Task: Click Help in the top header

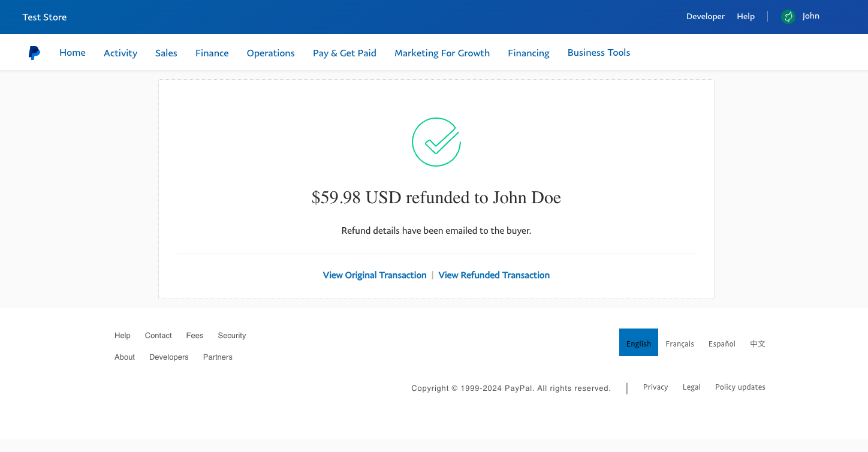Action: click(746, 17)
